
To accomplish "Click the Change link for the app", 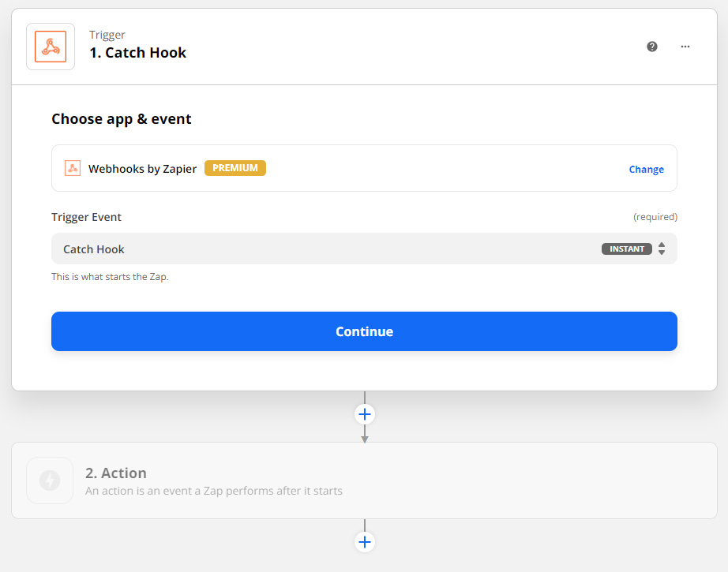I will point(646,169).
